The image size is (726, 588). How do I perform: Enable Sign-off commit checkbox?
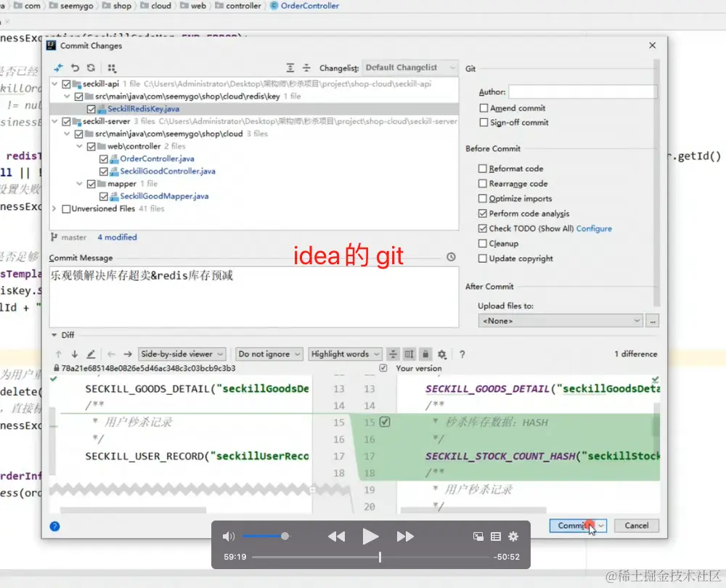point(484,122)
